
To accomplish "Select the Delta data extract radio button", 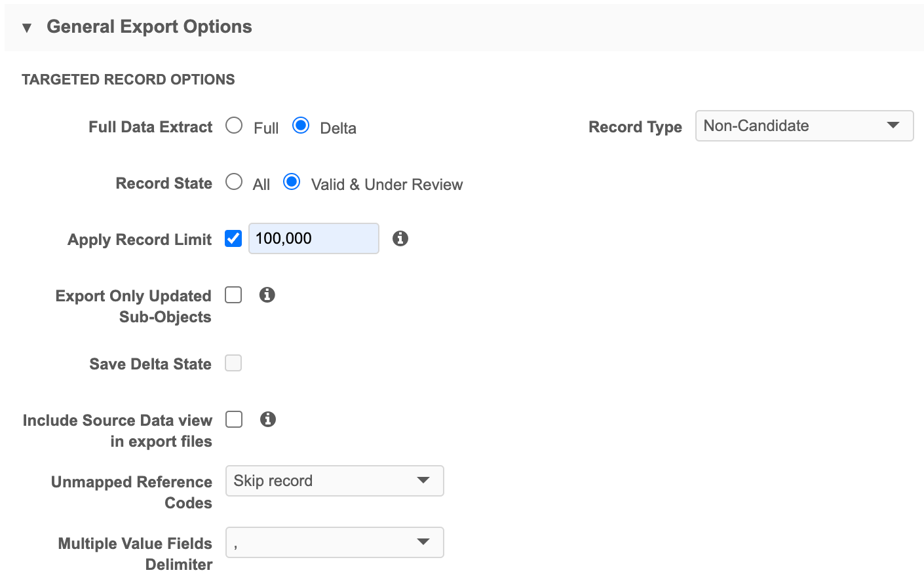I will [301, 126].
